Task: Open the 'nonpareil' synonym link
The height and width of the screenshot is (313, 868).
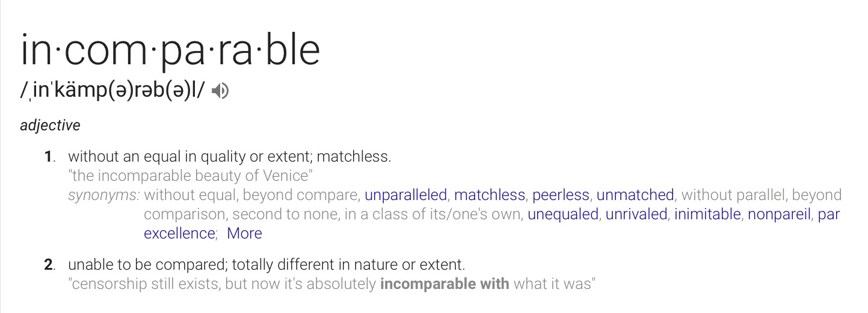Action: (x=779, y=214)
